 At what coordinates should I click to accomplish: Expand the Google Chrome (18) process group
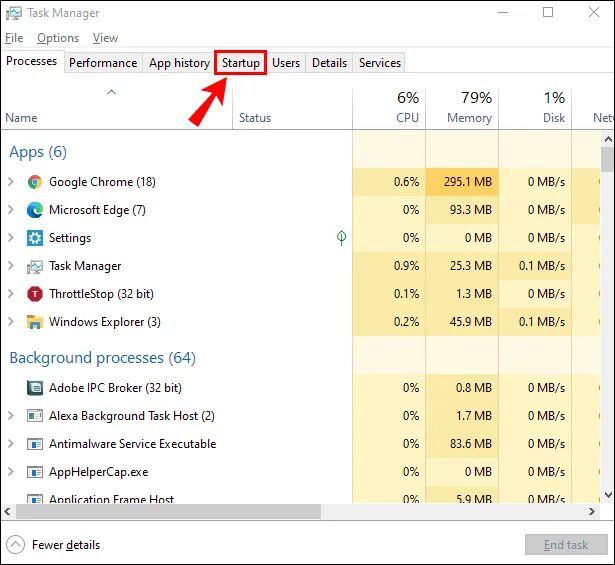(11, 182)
